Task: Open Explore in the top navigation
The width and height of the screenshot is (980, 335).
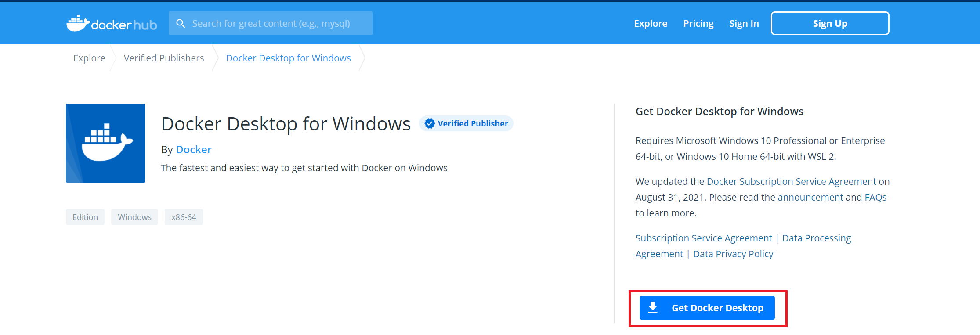Action: pos(651,24)
